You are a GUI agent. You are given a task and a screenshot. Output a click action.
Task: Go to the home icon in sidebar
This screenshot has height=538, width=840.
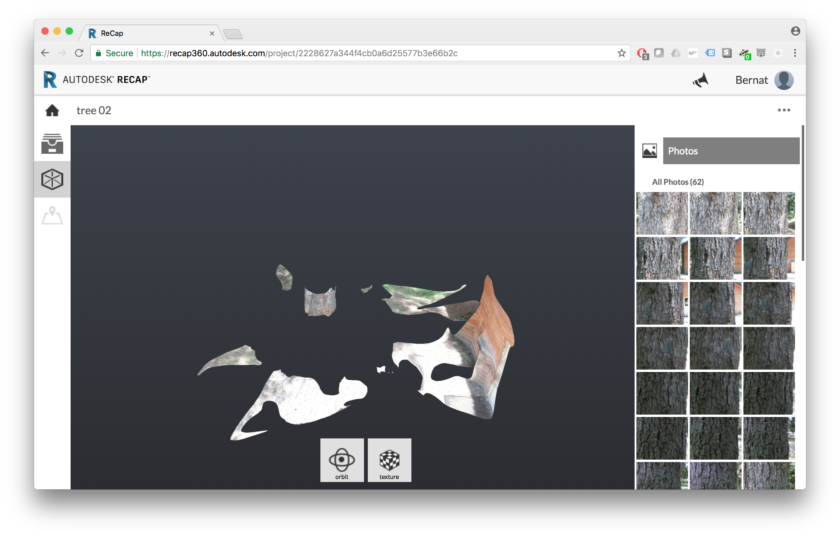52,111
